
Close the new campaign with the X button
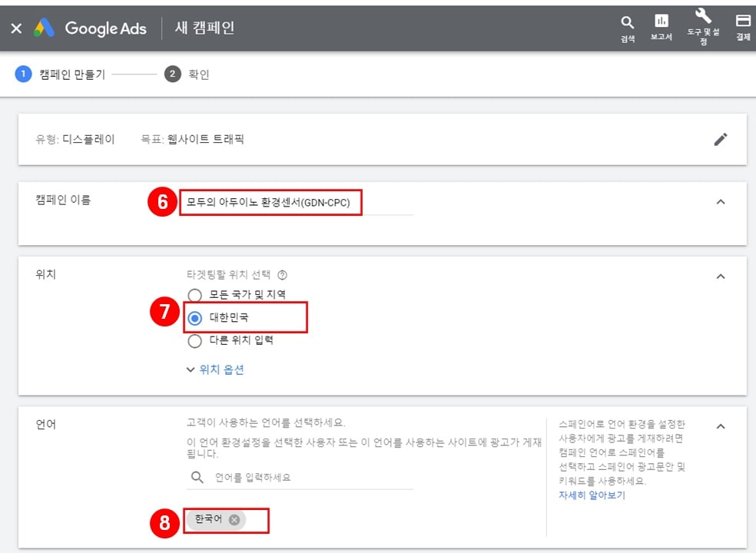pos(16,28)
